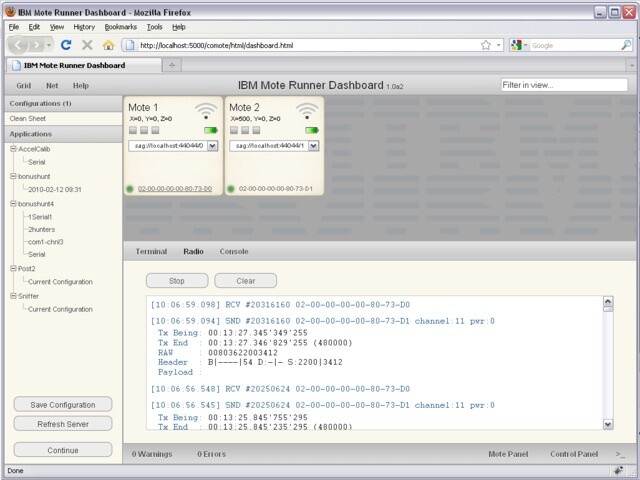Open the Firefox File menu
This screenshot has height=480, width=640.
coord(14,27)
